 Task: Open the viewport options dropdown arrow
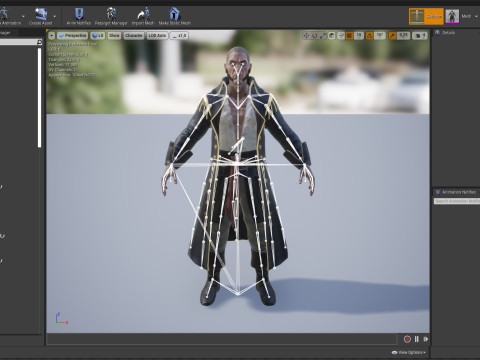52,35
